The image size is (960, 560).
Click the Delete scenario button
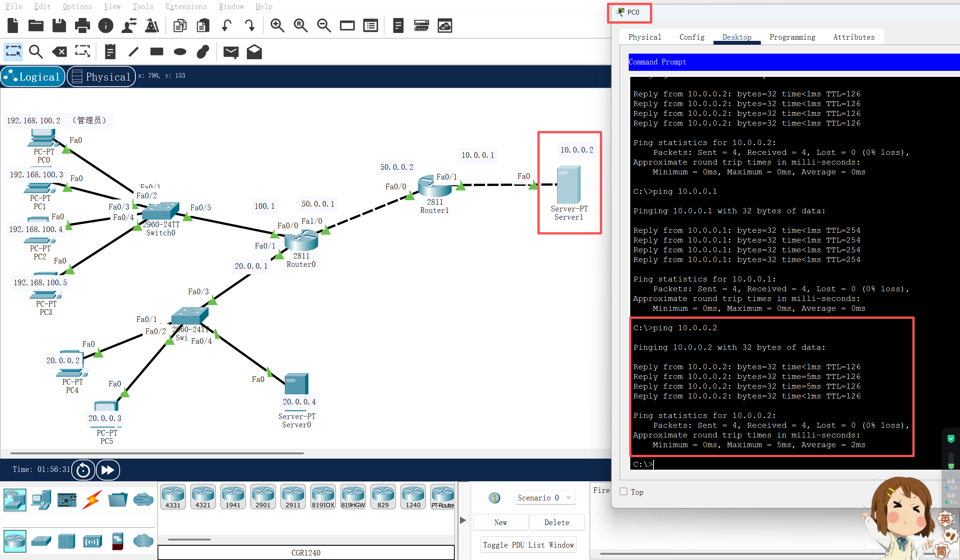556,522
